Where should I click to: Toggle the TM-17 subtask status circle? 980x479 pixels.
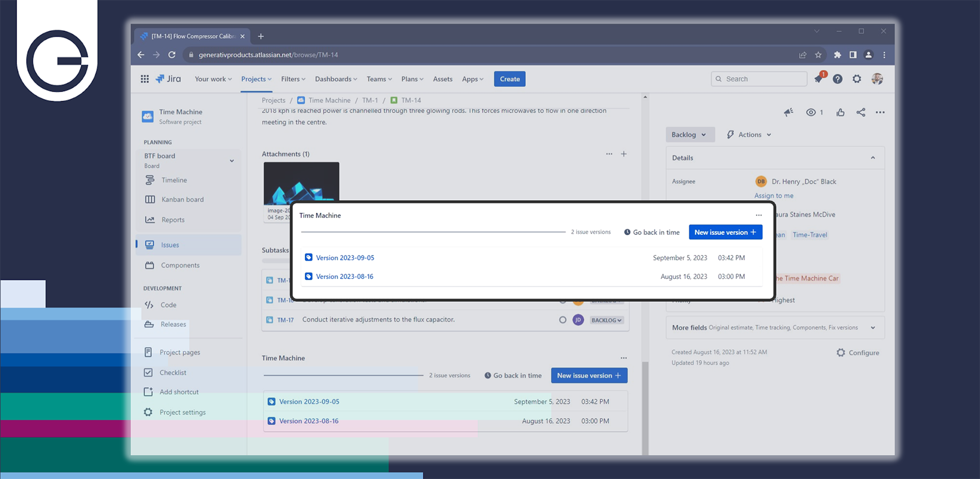coord(562,320)
